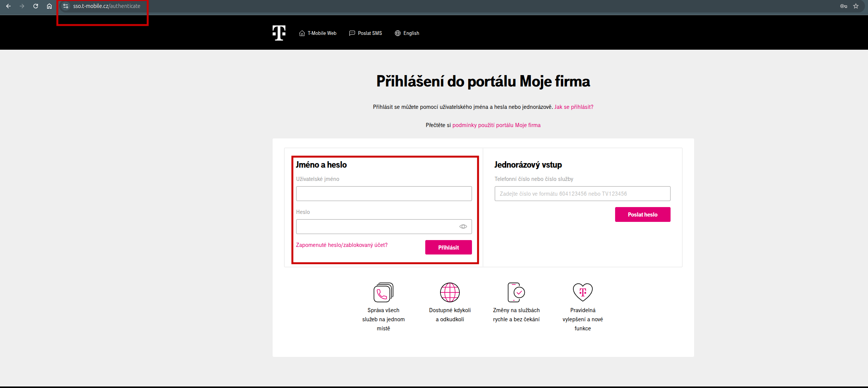Toggle password visibility eye icon

click(x=463, y=226)
